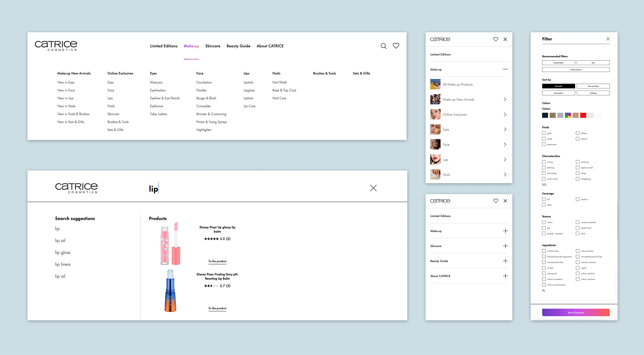The image size is (644, 355).
Task: Open About CATRICE in the desktop navigation bar
Action: point(270,46)
